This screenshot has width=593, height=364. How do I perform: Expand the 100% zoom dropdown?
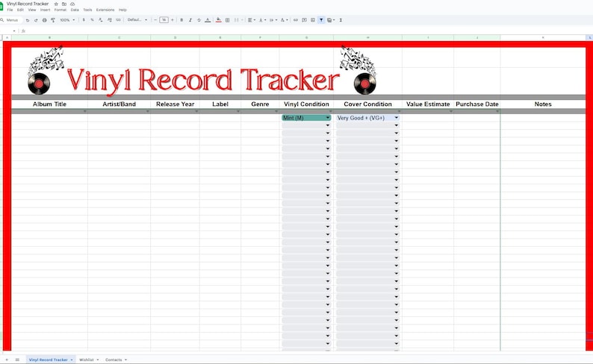67,20
